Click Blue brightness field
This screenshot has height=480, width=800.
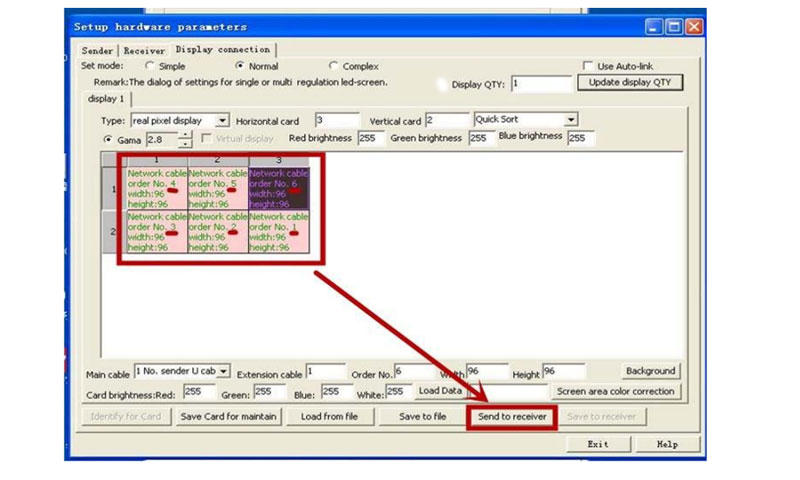pos(581,138)
